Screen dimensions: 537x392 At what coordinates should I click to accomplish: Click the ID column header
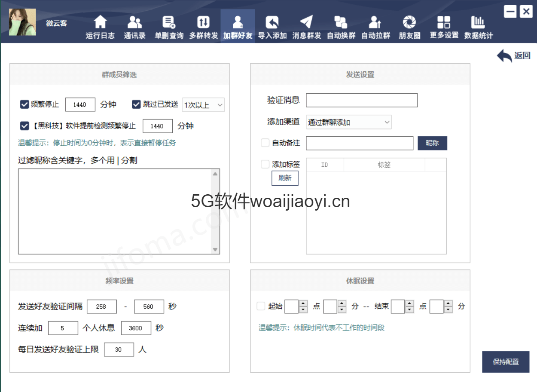coord(325,165)
